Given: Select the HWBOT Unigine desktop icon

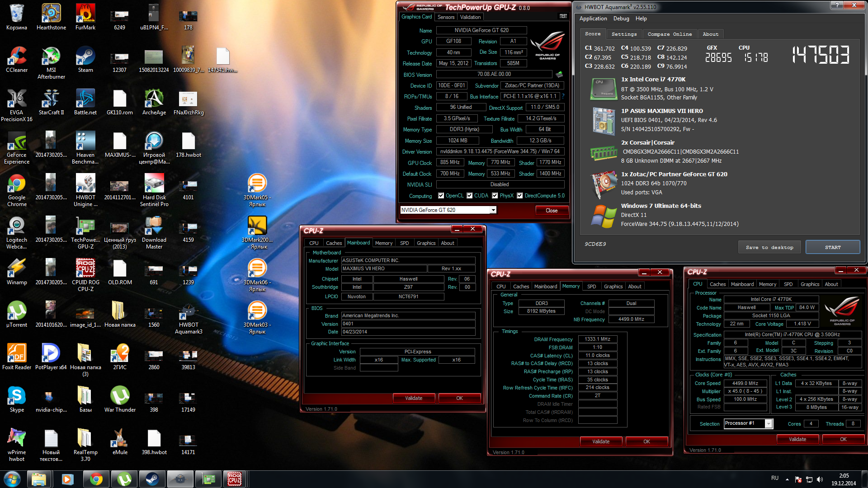Looking at the screenshot, I should pyautogui.click(x=85, y=190).
